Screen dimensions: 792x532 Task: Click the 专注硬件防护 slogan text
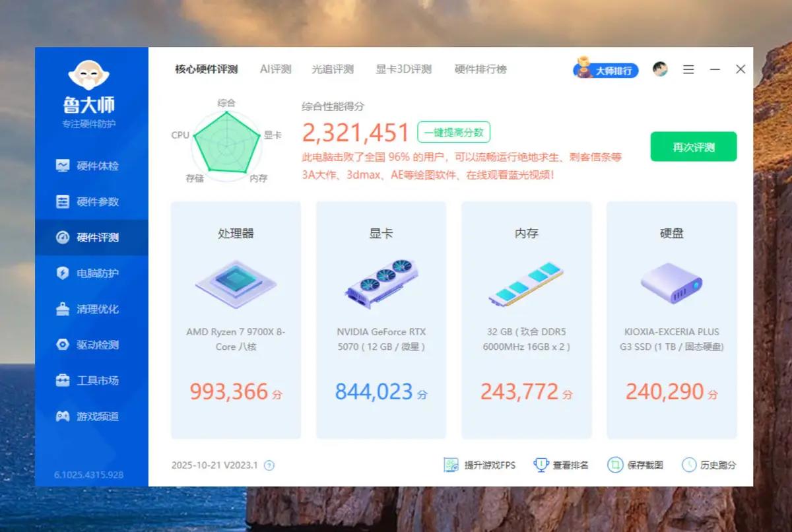(89, 123)
